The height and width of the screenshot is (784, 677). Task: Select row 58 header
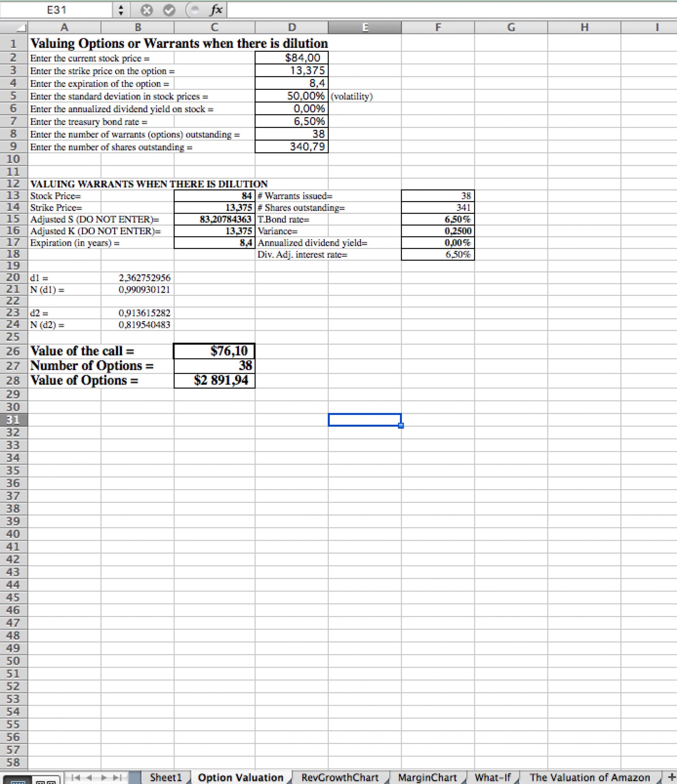click(13, 762)
